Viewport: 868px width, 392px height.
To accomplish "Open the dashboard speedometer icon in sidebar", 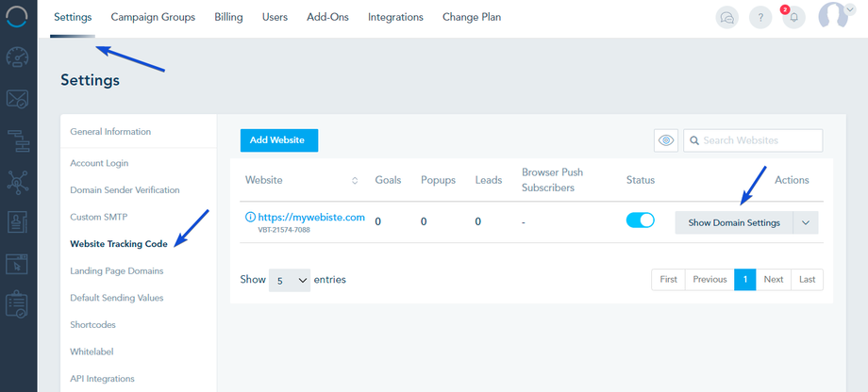I will point(18,57).
